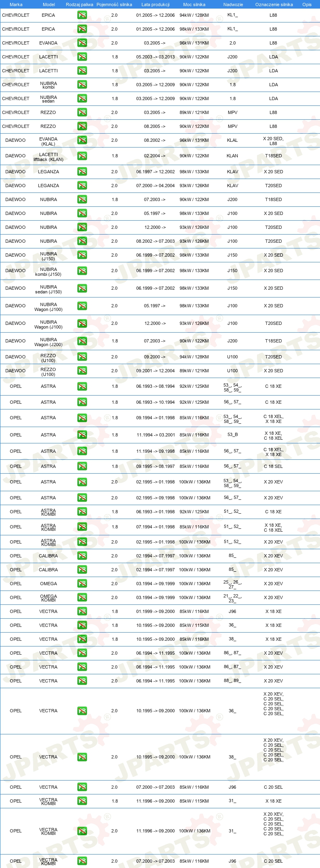Click fuel icon for Daewoo Nubira Wagon (J200)
Viewport: 320px width, 868px height.
[x=82, y=341]
